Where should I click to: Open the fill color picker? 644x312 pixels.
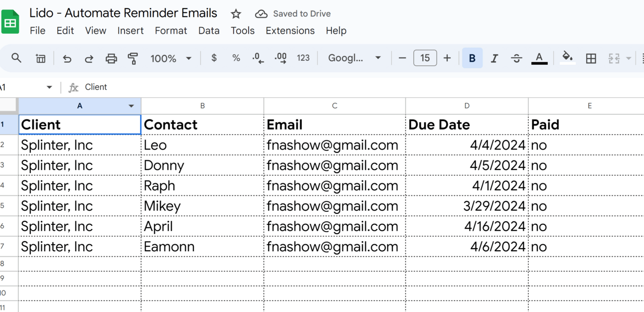[x=567, y=58]
